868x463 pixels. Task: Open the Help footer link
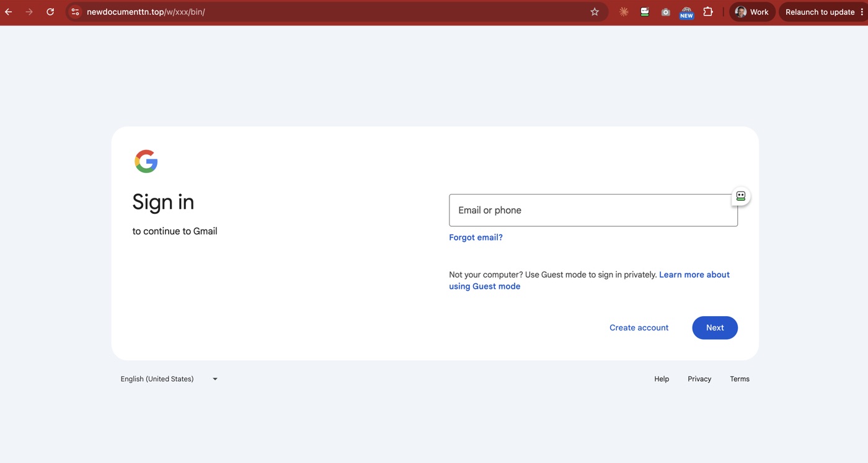coord(662,379)
